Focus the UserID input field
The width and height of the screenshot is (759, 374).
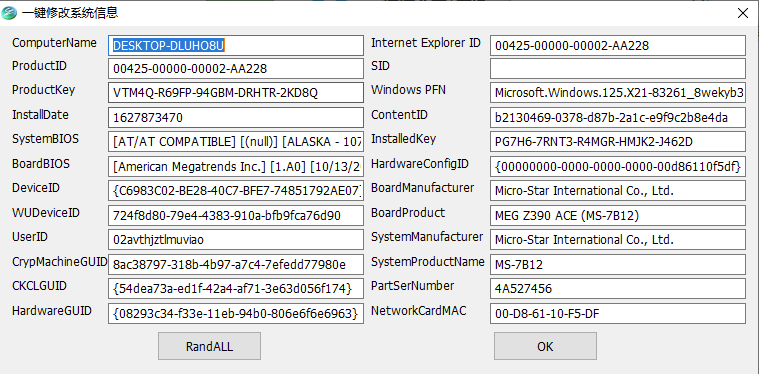tap(236, 239)
